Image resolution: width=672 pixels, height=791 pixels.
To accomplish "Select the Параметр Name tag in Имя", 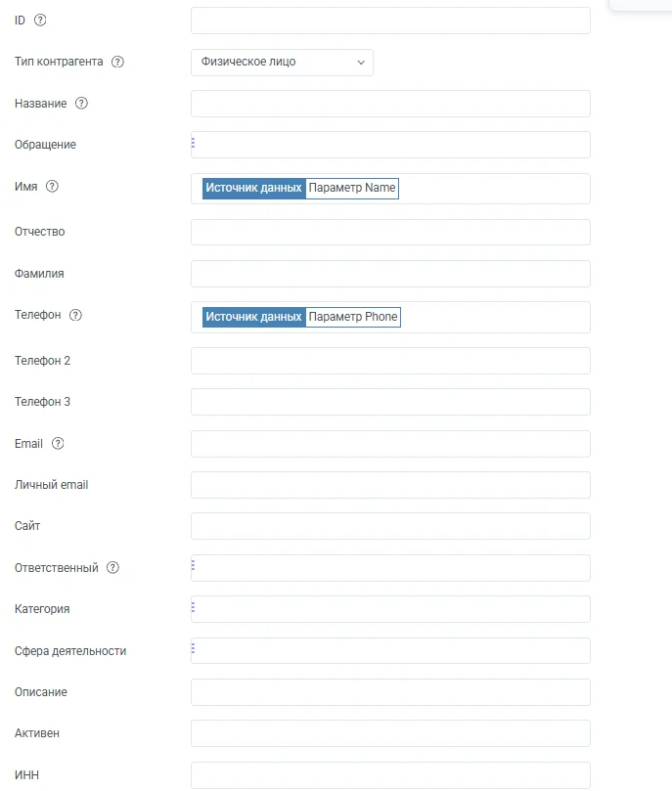I will coord(352,188).
